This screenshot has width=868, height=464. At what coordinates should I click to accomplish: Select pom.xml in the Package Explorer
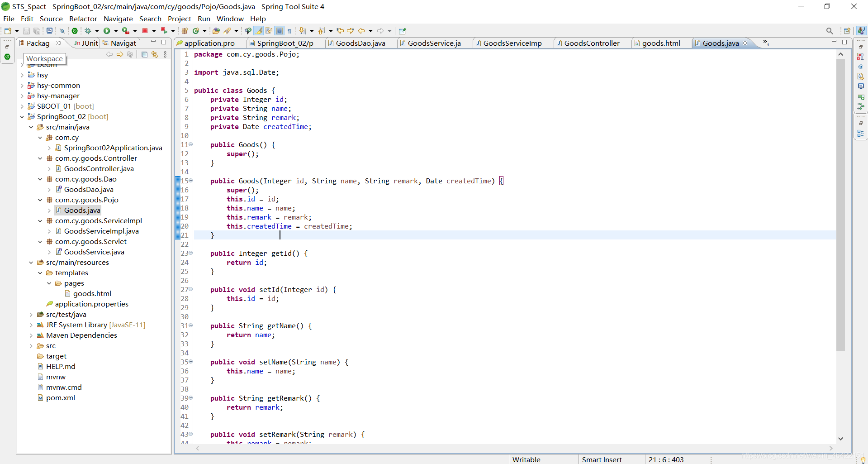point(60,398)
